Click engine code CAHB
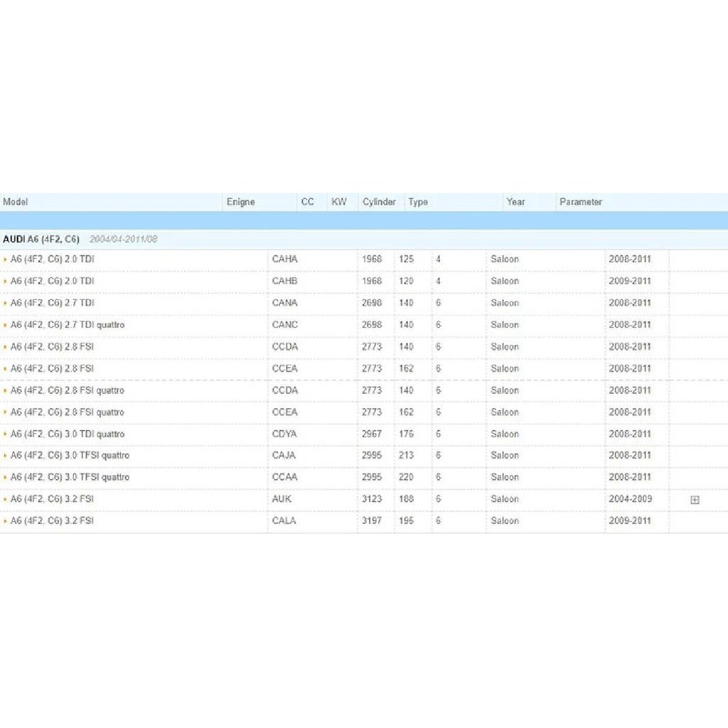 point(284,281)
